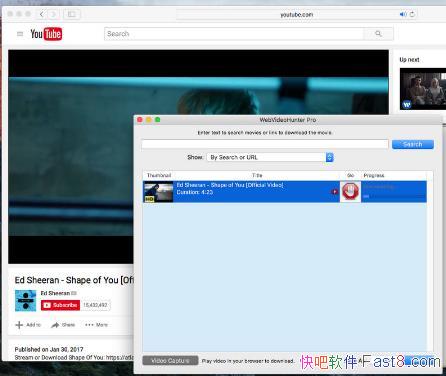This screenshot has width=446, height=376.
Task: Click the youtube.com address bar
Action: [296, 14]
